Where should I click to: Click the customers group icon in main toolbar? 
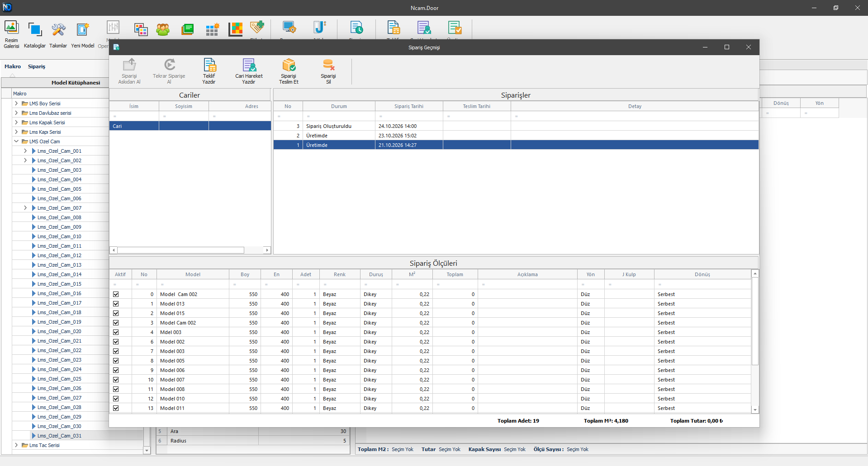(163, 29)
